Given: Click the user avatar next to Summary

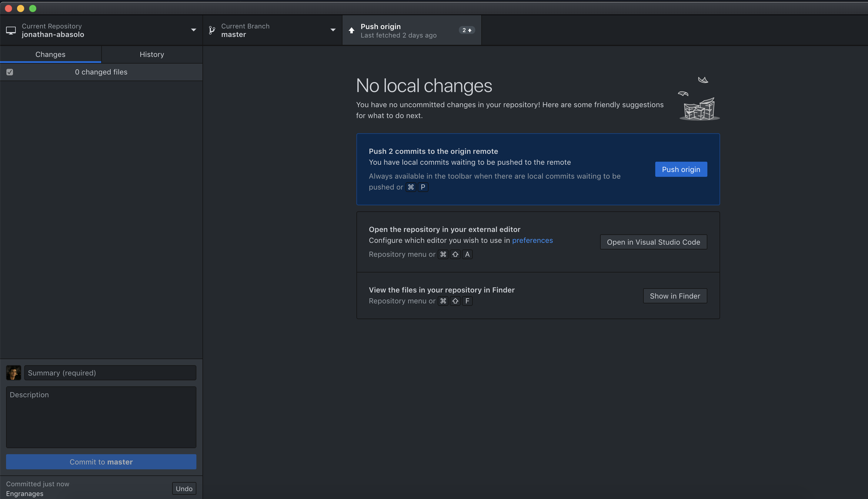Looking at the screenshot, I should coord(14,373).
